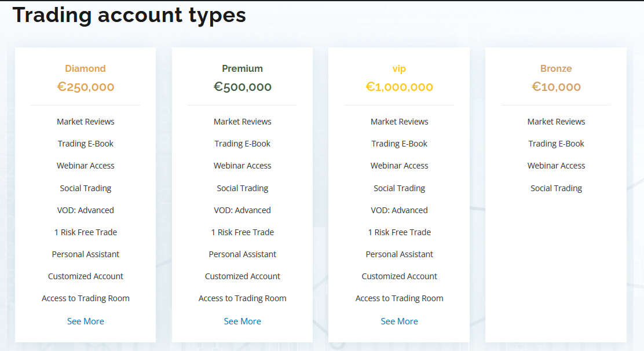Click the Trading account types heading
The height and width of the screenshot is (351, 644).
pyautogui.click(x=129, y=15)
